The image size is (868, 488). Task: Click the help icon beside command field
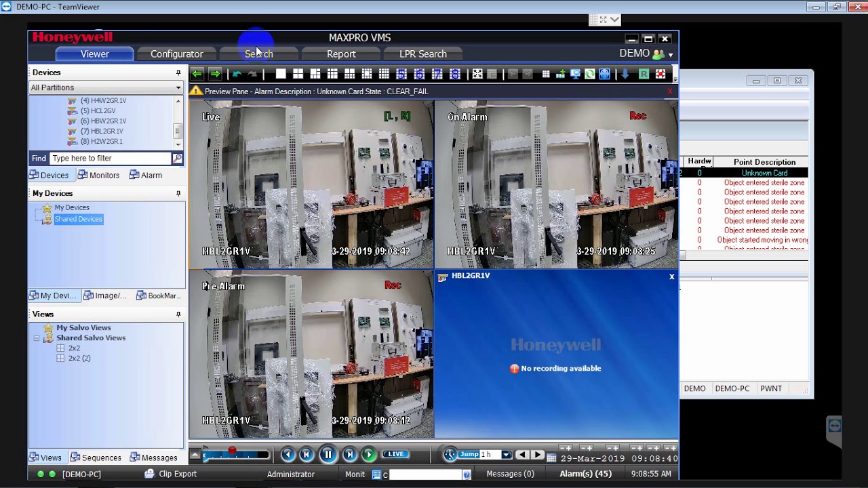[x=467, y=474]
